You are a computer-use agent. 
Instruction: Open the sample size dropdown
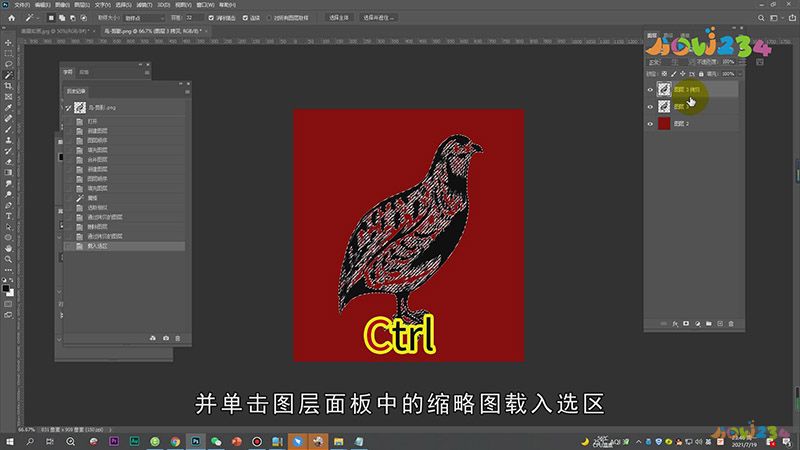point(144,18)
